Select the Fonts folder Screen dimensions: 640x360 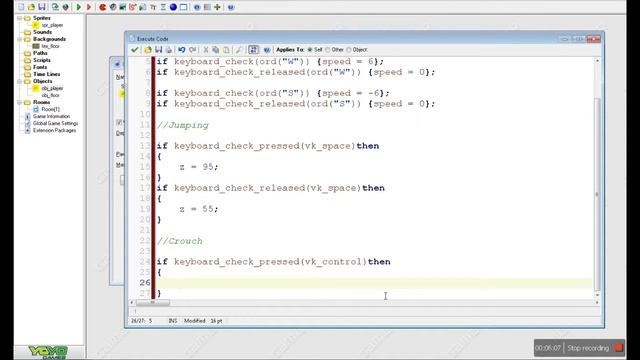pyautogui.click(x=40, y=67)
